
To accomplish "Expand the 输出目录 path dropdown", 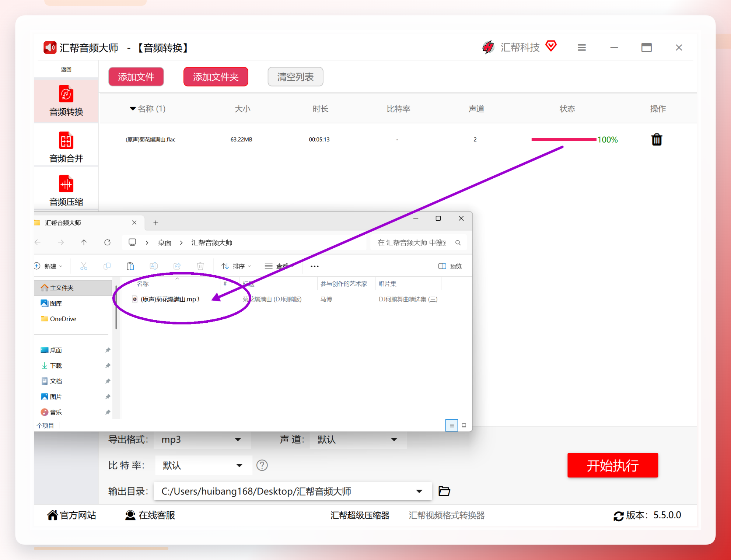I will [x=419, y=491].
